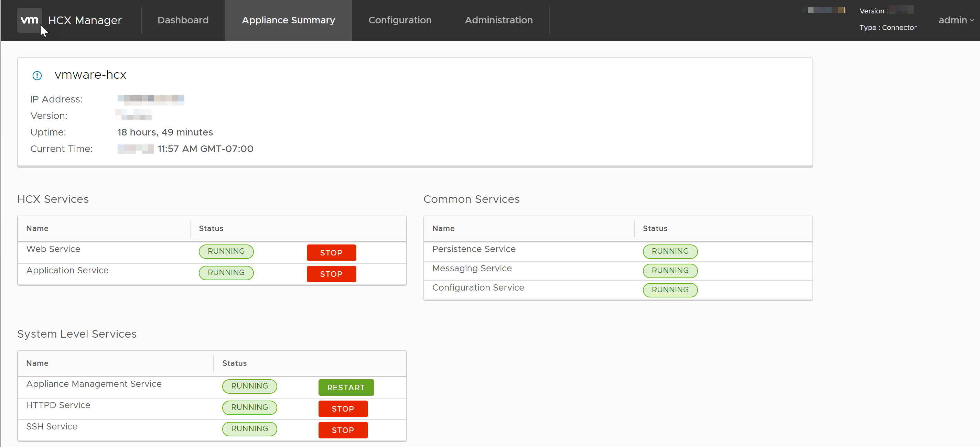Open the Configuration tab
Viewport: 980px width, 447px height.
pos(400,20)
